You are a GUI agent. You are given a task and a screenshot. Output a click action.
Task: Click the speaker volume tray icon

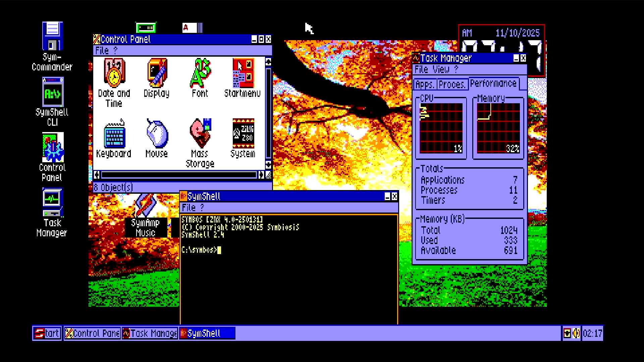pyautogui.click(x=576, y=333)
